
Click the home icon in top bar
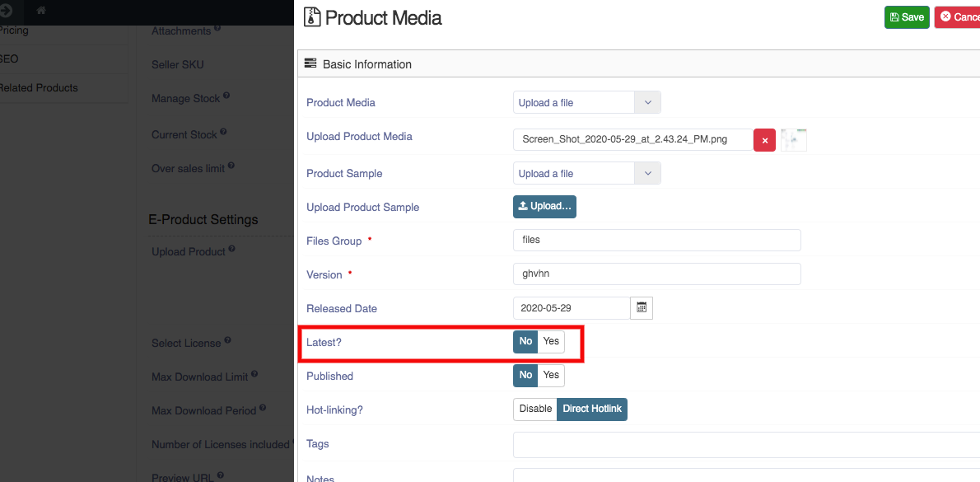[x=41, y=10]
